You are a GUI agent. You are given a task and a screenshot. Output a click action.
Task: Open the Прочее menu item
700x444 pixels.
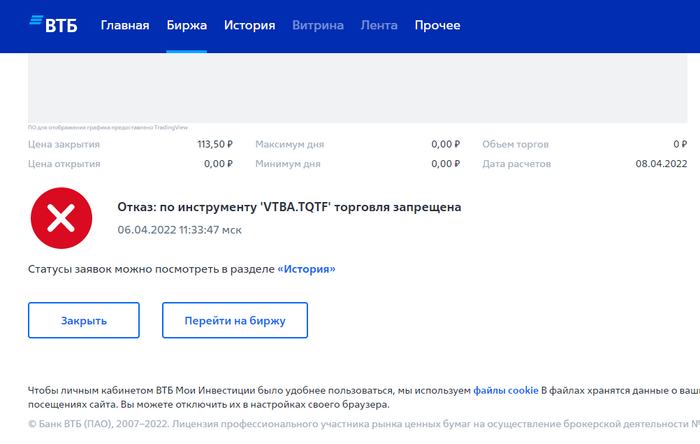coord(438,26)
